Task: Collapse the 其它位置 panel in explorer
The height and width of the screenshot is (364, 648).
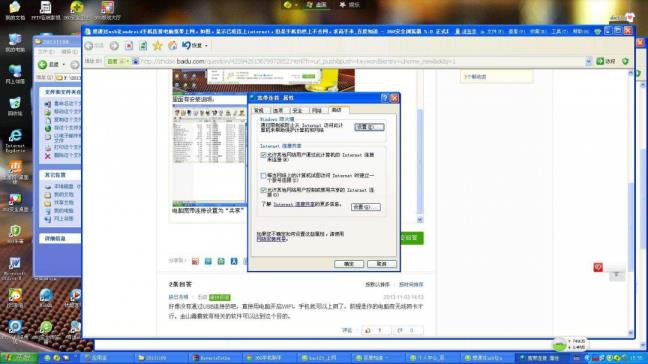Action: pos(60,175)
